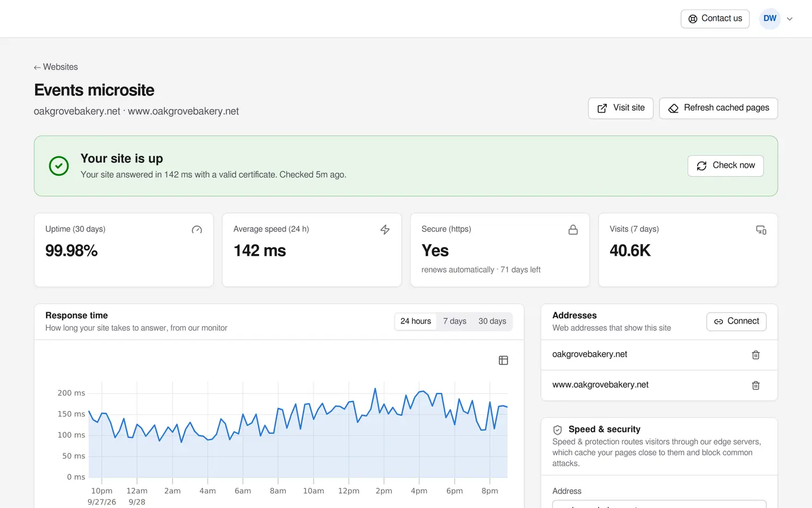Click the 99.98% uptime value
The image size is (812, 508).
coord(72,251)
